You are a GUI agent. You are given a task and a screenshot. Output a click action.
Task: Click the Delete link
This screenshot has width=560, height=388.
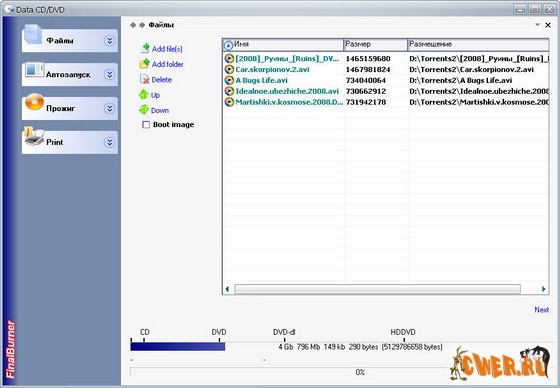tap(161, 80)
